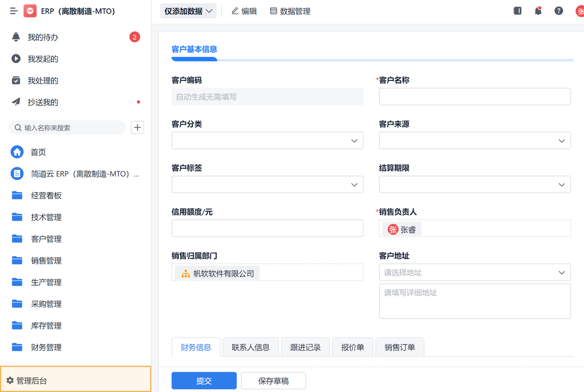This screenshot has height=392, width=584.
Task: Open the 客户来源 dropdown
Action: [x=474, y=141]
